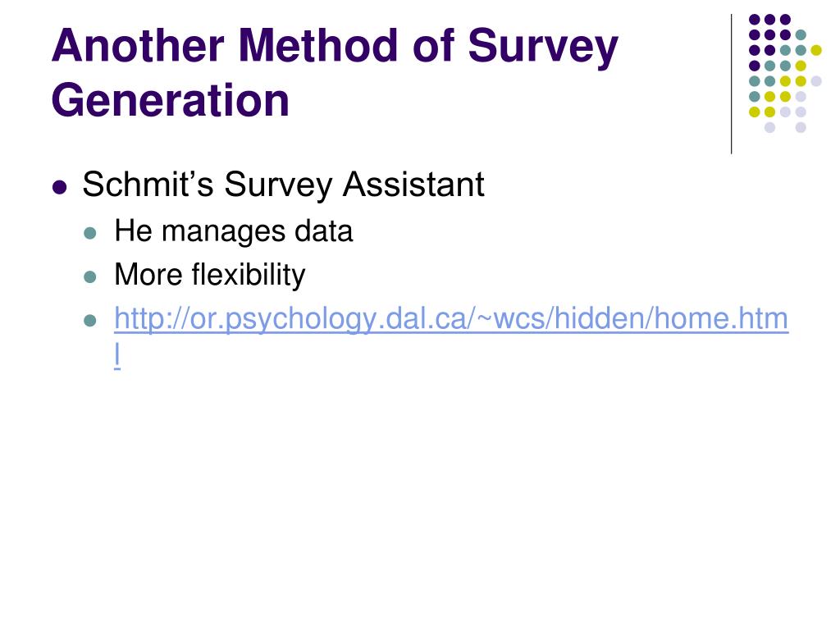Click the wrapped 'l' end of hyperlink
This screenshot has height=630, width=840.
click(117, 354)
